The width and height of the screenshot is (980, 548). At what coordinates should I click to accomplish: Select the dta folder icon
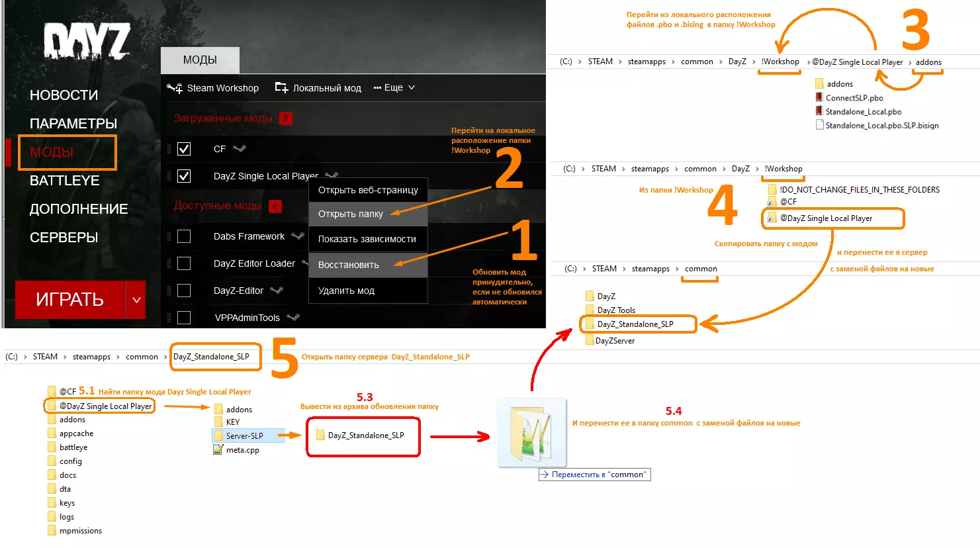(x=52, y=488)
